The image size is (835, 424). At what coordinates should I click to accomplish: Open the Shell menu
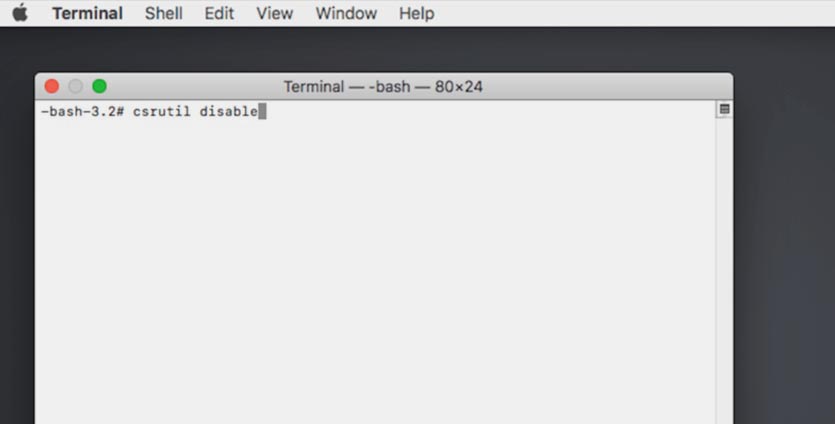pyautogui.click(x=164, y=14)
